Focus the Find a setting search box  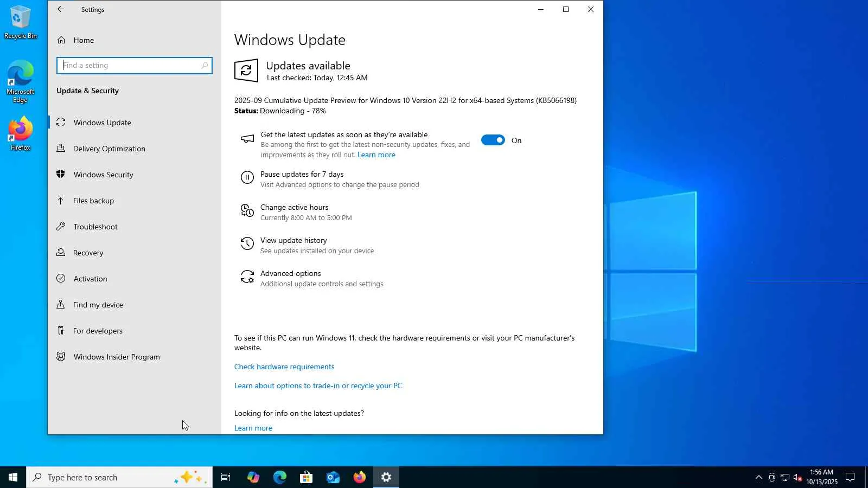(134, 66)
